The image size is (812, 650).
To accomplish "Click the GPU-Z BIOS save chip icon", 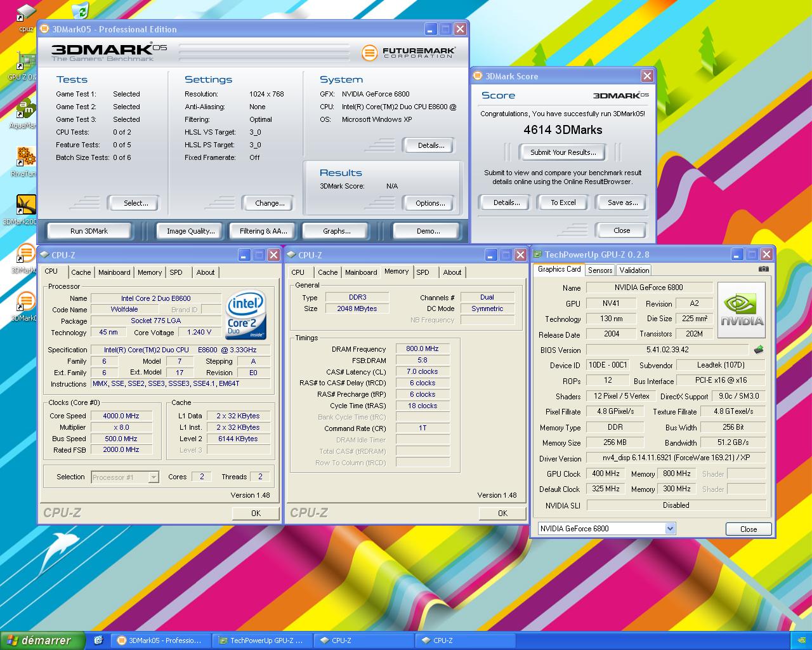I will (758, 349).
